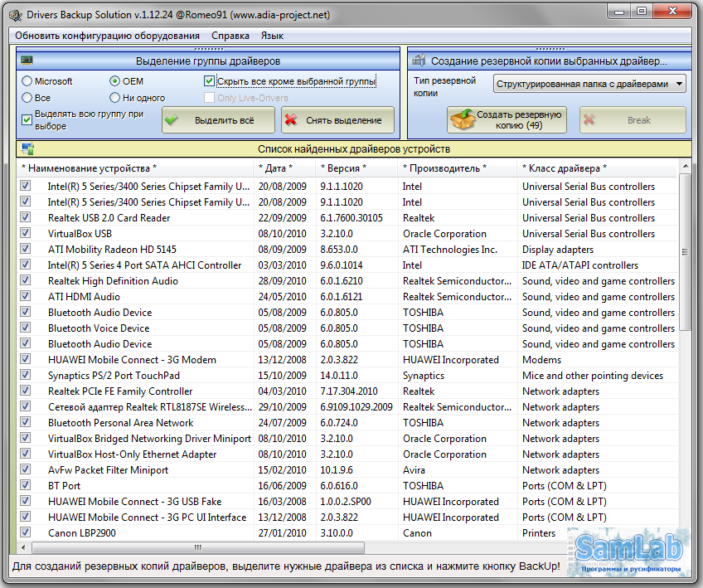Screen dimensions: 703x588
Task: Click the 'Avira' manufacturer cell
Action: (414, 469)
